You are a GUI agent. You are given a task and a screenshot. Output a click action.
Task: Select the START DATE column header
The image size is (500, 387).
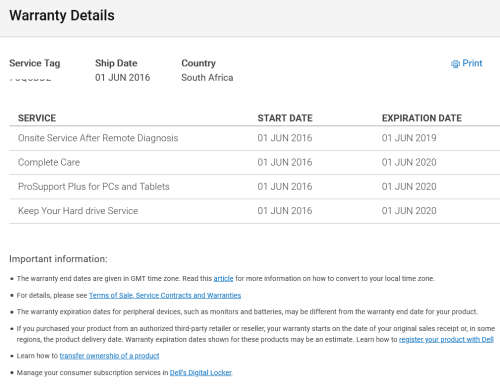click(x=285, y=118)
